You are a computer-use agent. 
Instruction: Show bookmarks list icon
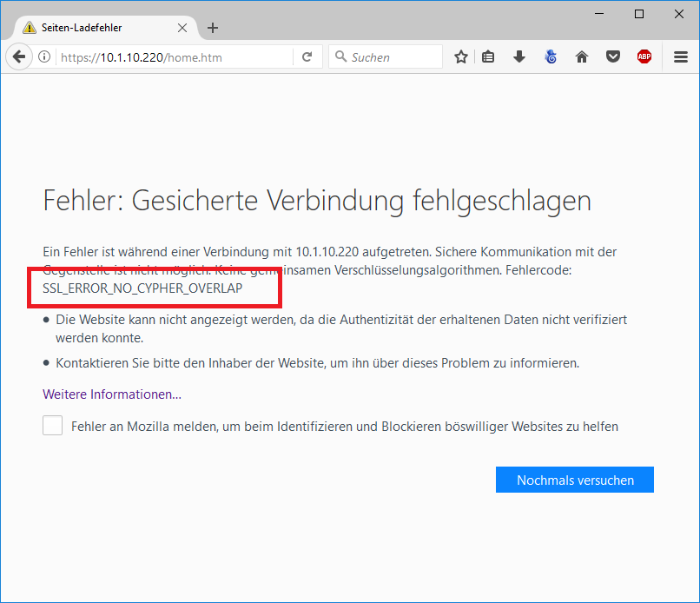tap(488, 57)
